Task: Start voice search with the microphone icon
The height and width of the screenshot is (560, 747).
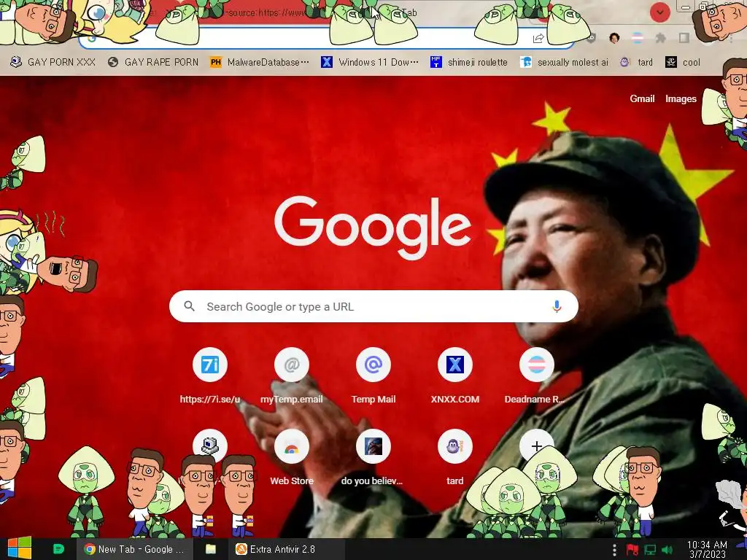Action: click(556, 306)
